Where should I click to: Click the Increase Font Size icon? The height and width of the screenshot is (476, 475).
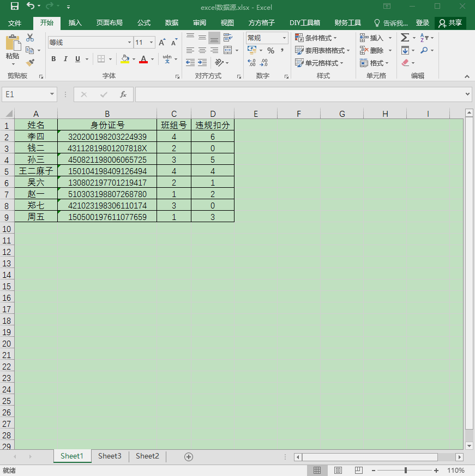162,42
